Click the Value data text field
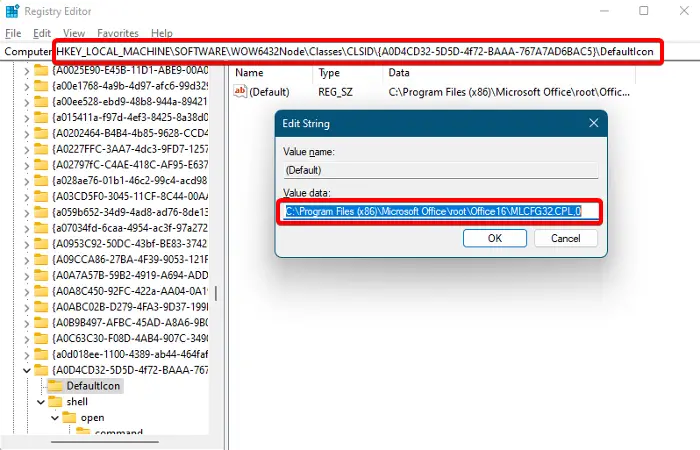700x450 pixels. 441,212
